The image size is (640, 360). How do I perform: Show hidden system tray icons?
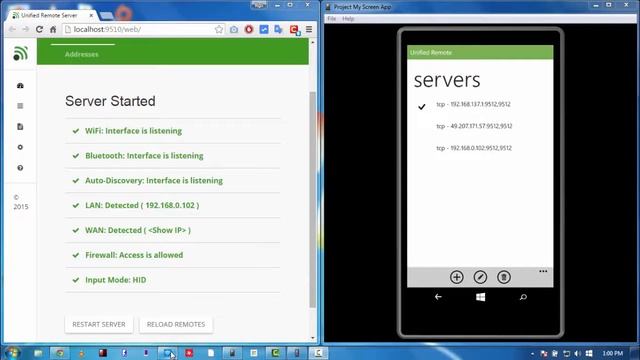coord(532,353)
